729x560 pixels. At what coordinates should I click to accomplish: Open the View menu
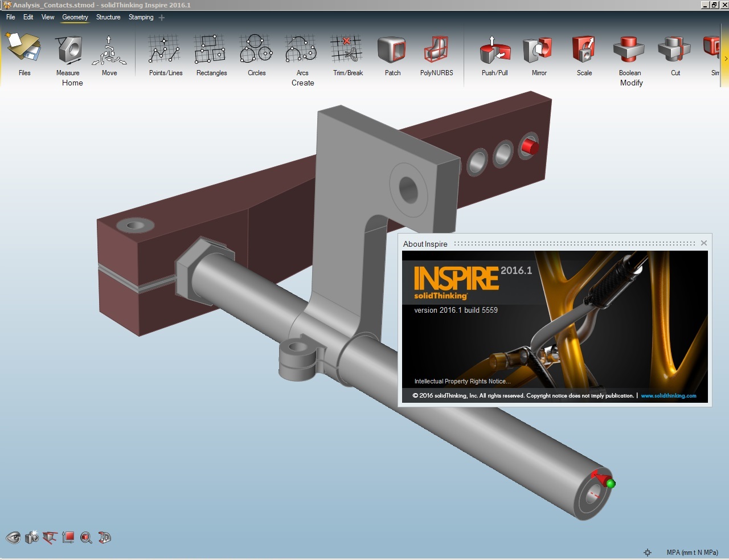(x=48, y=17)
